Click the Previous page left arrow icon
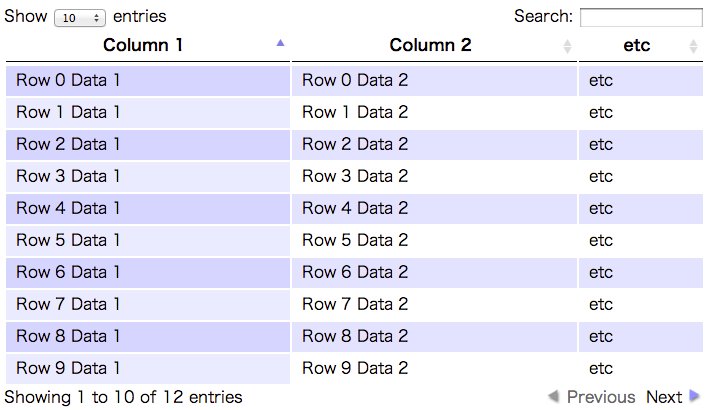 point(553,397)
